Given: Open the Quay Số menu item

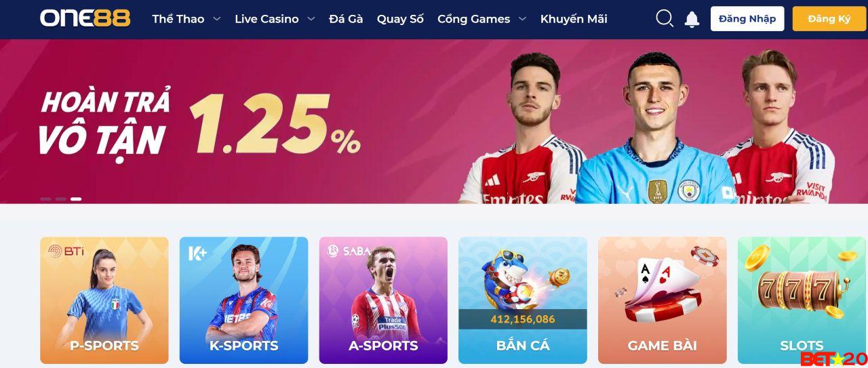Looking at the screenshot, I should (x=400, y=19).
